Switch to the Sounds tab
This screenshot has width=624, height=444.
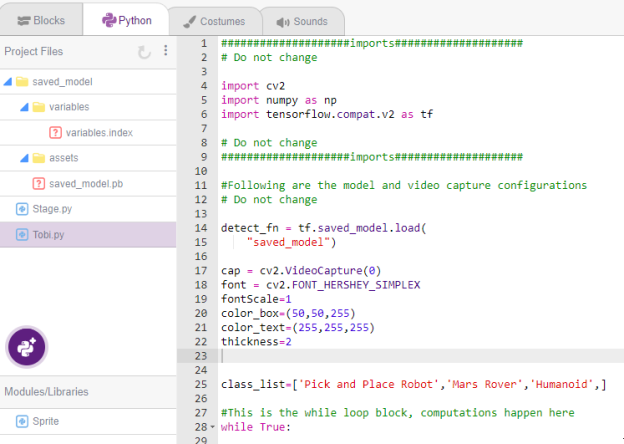click(x=301, y=20)
